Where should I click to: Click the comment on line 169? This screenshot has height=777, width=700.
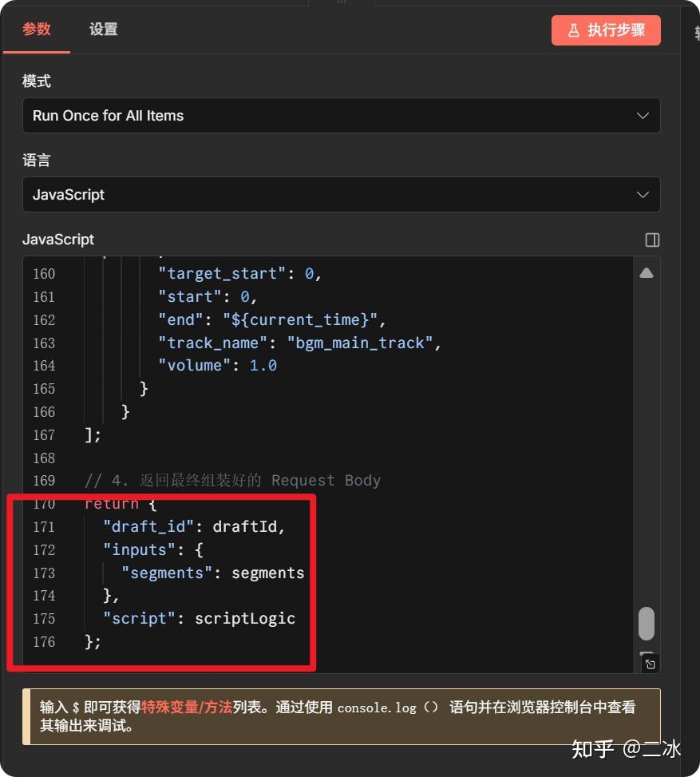pos(232,481)
